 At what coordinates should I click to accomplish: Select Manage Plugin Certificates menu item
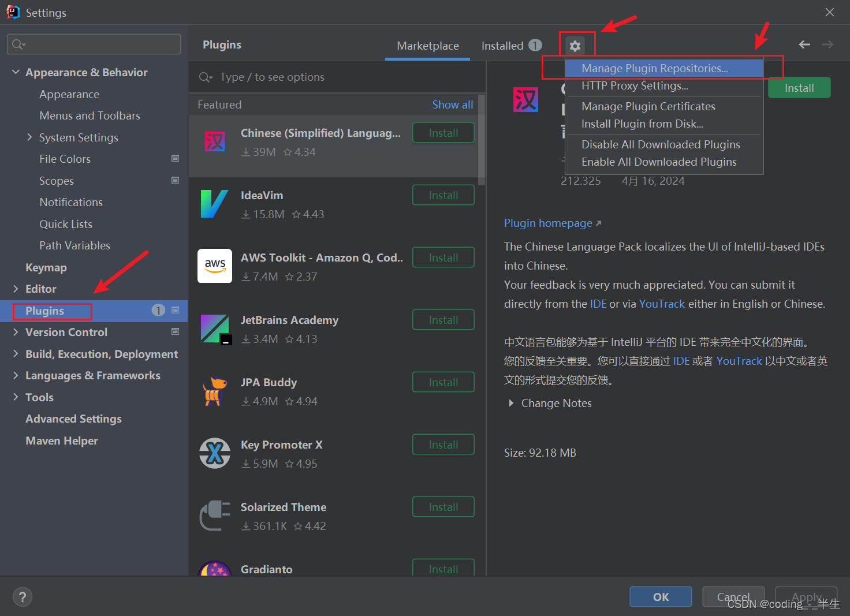(x=664, y=106)
